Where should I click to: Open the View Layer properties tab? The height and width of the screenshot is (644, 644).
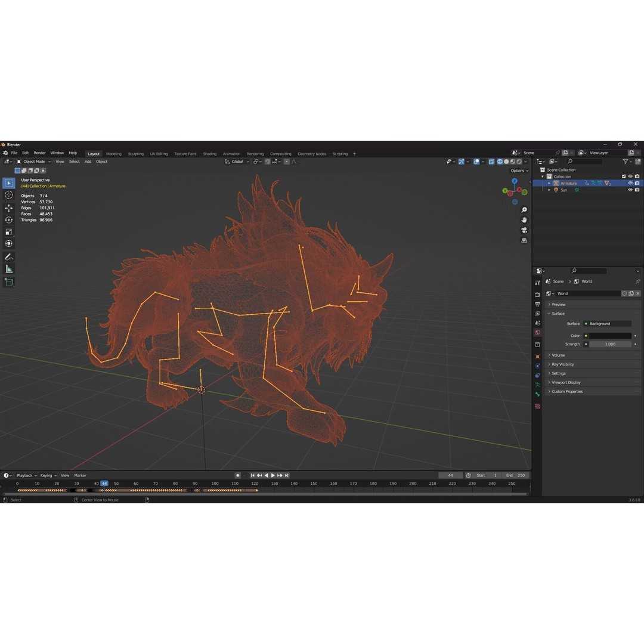pyautogui.click(x=537, y=314)
